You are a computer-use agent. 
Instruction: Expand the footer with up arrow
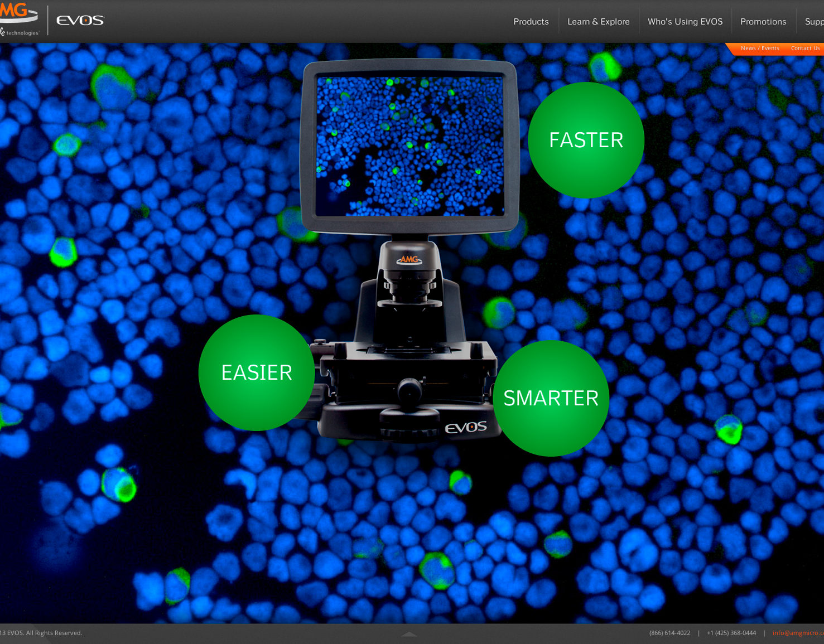(x=409, y=634)
